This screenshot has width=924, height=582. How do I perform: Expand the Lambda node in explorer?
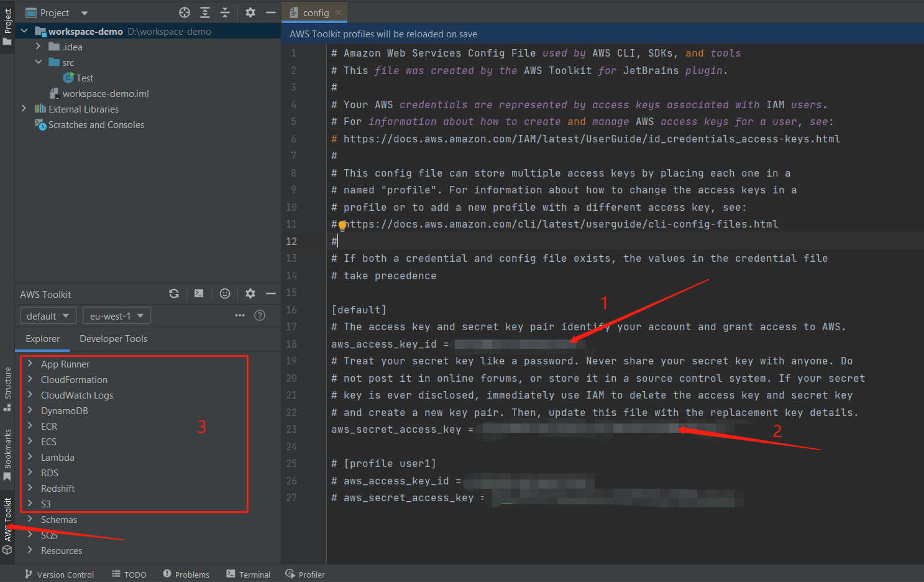[x=30, y=457]
